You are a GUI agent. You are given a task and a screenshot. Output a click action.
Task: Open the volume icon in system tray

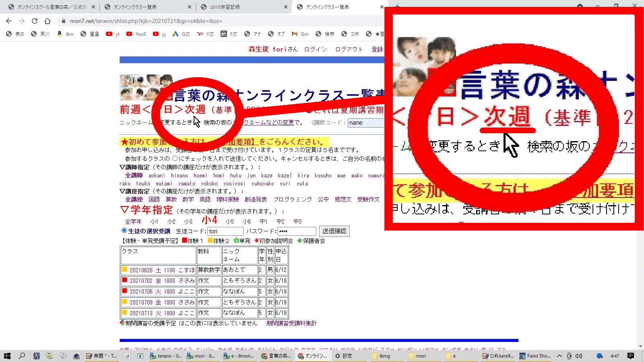click(579, 356)
